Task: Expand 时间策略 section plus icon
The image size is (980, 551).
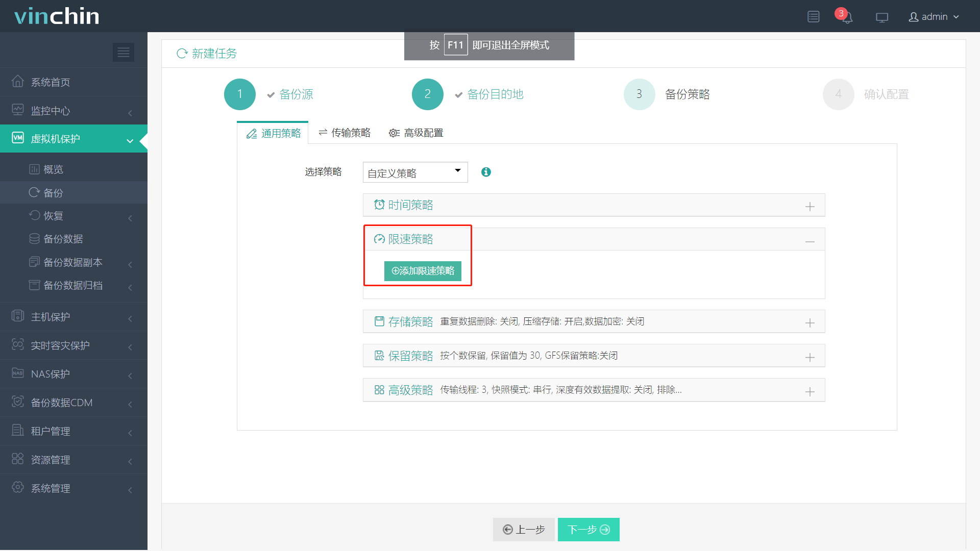Action: (810, 206)
